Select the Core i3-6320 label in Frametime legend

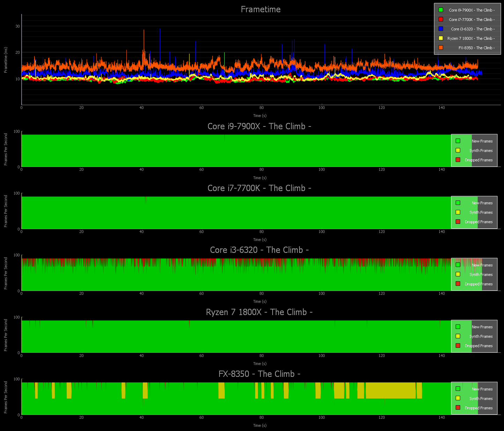click(x=473, y=29)
